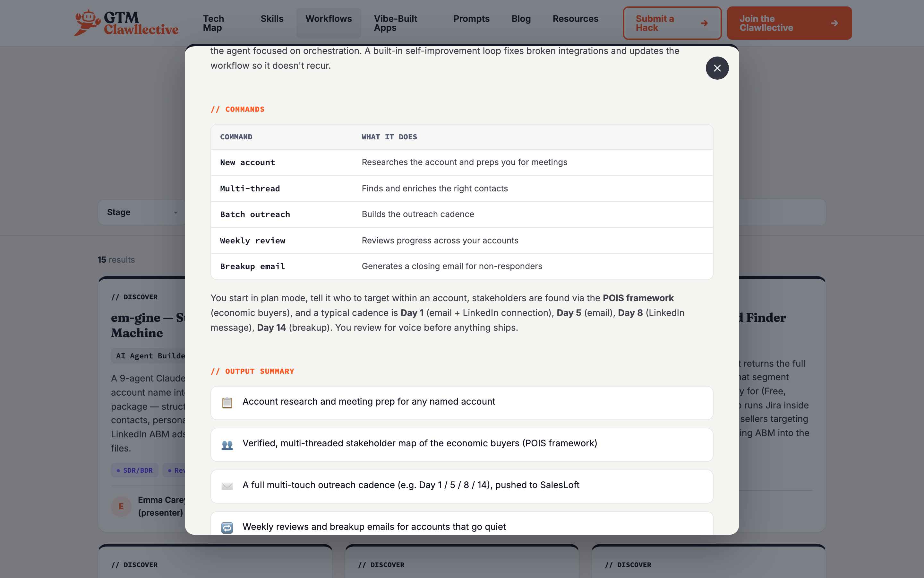Open the Resources nav item
This screenshot has width=924, height=578.
(x=575, y=19)
